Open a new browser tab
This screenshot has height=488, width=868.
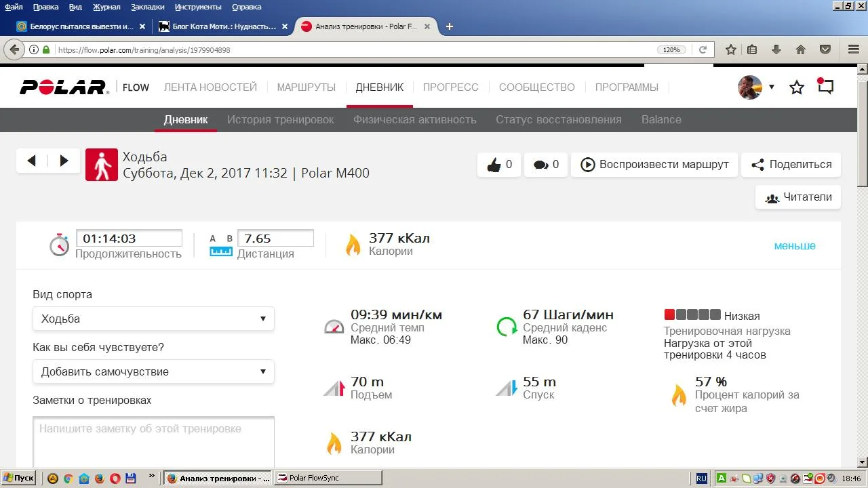click(449, 26)
